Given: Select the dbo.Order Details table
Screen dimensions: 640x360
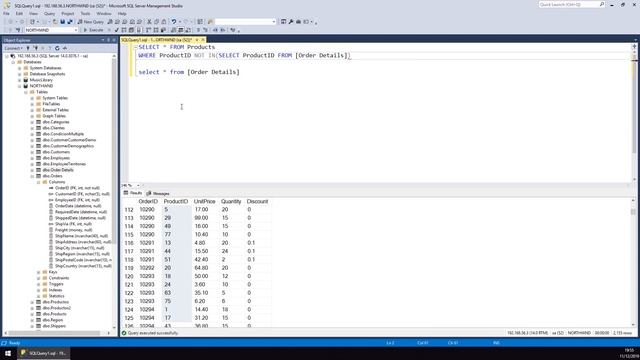Looking at the screenshot, I should click(58, 170).
